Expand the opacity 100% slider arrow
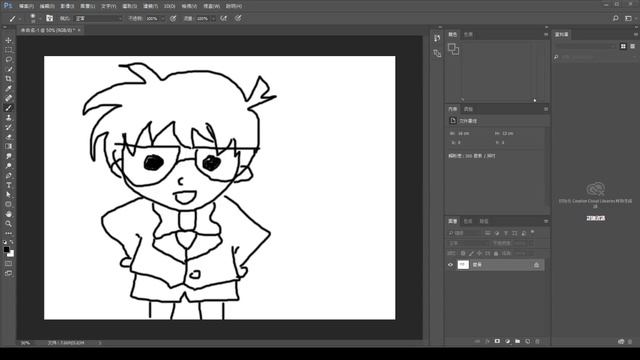The height and width of the screenshot is (360, 640). pyautogui.click(x=162, y=19)
